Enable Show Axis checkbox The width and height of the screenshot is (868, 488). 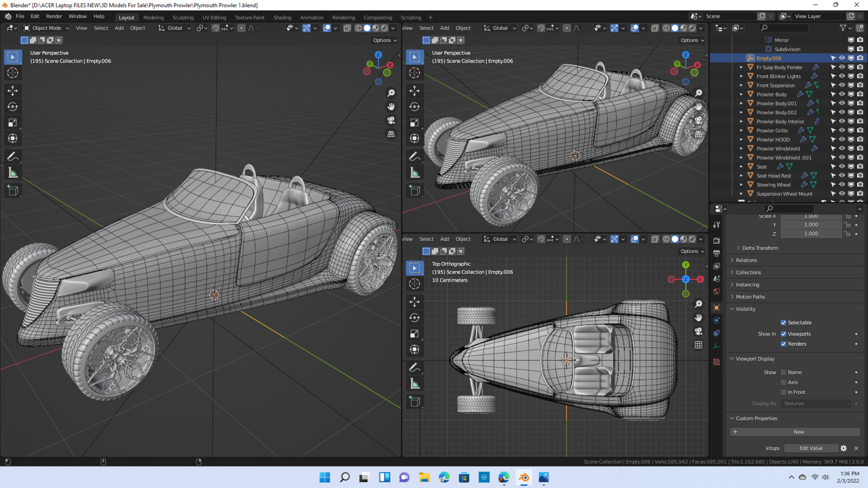point(784,382)
